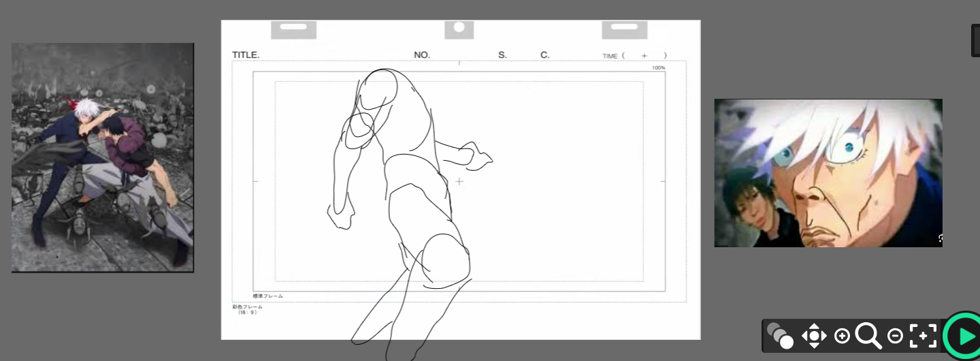Select the magnifying glass zoom tool
The image size is (980, 361).
868,336
